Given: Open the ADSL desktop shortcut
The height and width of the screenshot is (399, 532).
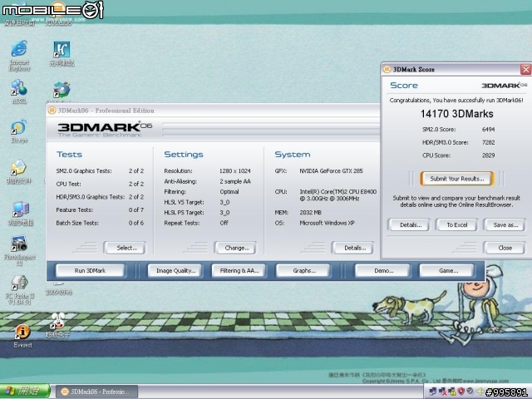Looking at the screenshot, I should point(19,88).
